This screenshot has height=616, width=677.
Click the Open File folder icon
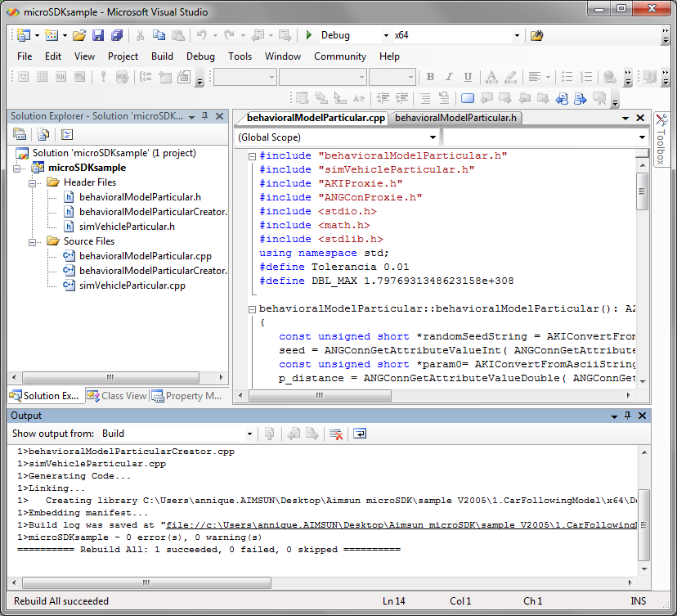(79, 35)
